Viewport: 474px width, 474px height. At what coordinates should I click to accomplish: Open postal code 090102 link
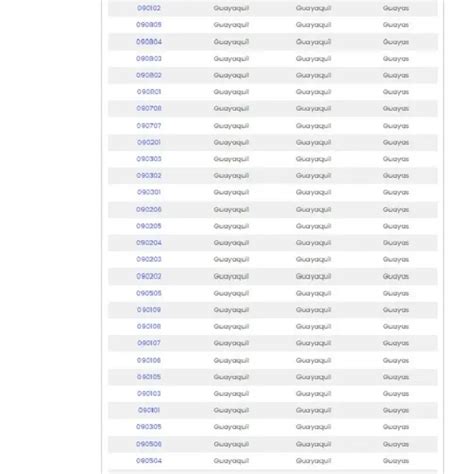(x=149, y=8)
